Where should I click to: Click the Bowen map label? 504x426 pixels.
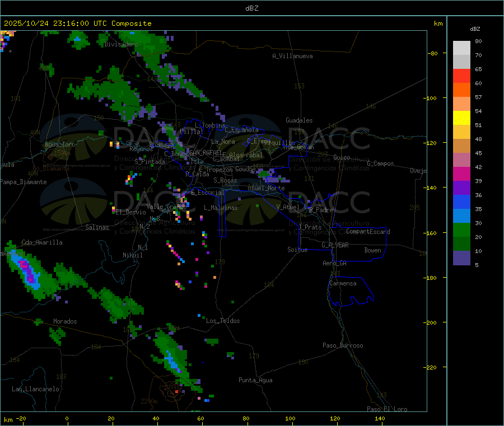pos(373,250)
